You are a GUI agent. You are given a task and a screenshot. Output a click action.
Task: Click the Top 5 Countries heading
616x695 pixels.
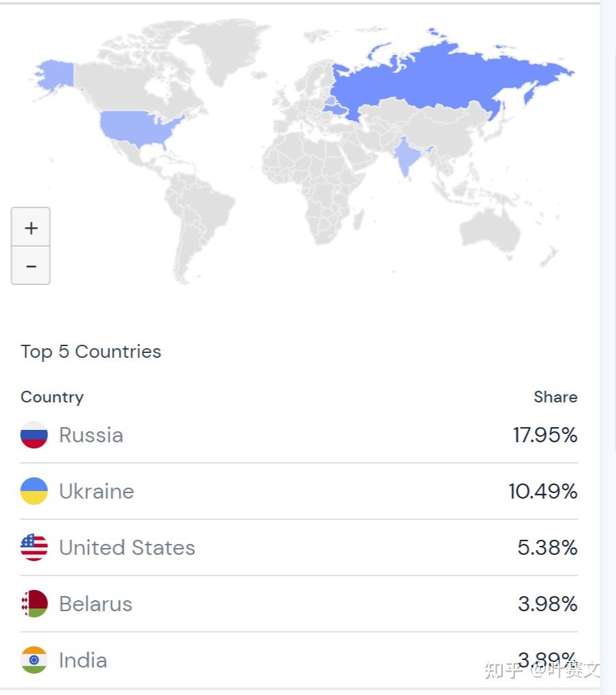[x=91, y=352]
